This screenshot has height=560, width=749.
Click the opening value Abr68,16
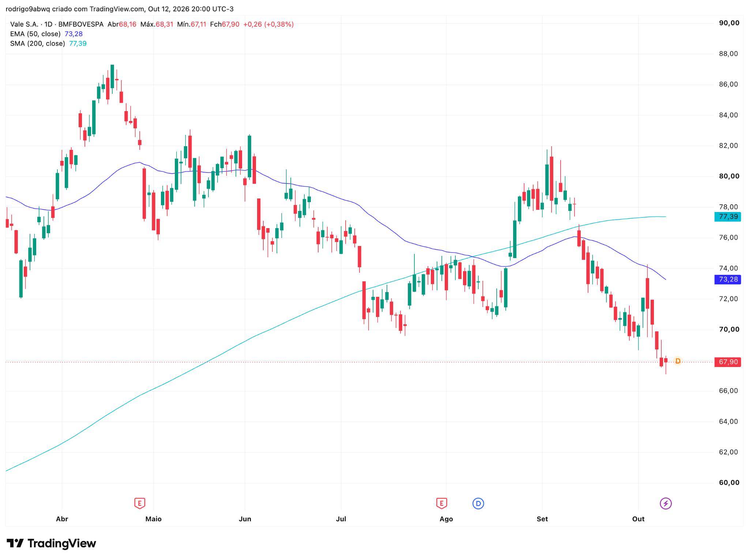[122, 24]
